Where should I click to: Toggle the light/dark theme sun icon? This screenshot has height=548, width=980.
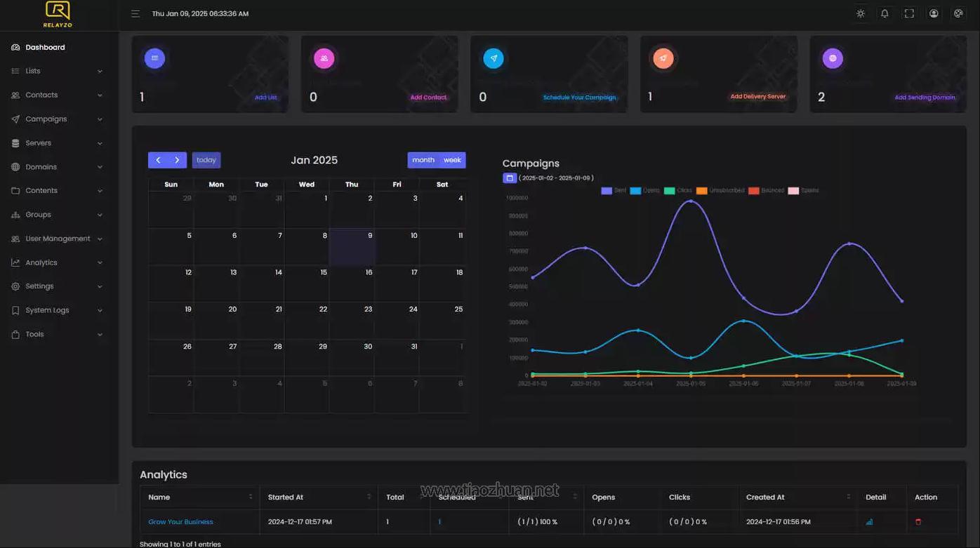[x=861, y=13]
